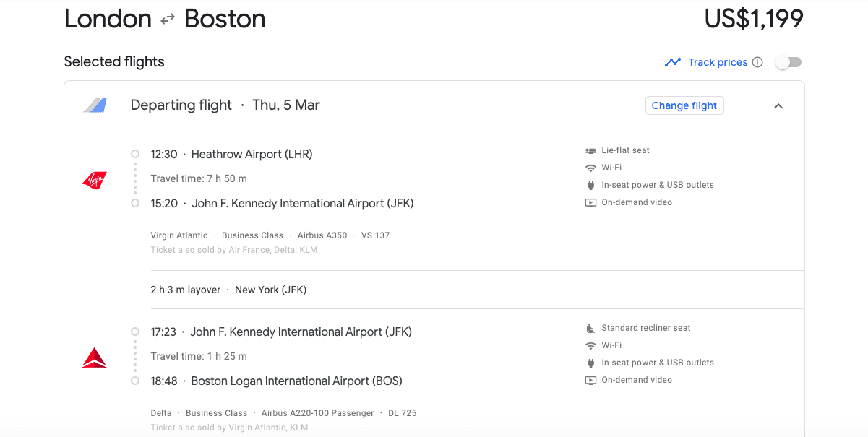Collapse the Departing flight card
868x437 pixels.
click(778, 106)
